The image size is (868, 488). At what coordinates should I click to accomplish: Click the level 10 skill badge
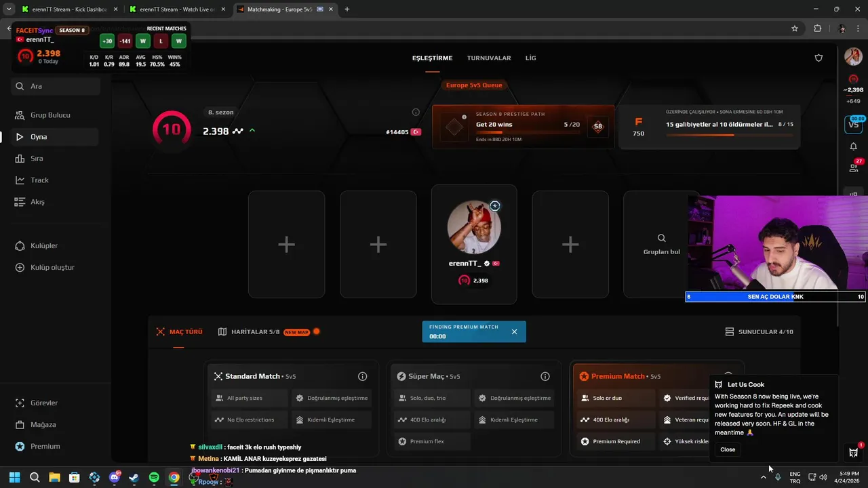[172, 129]
